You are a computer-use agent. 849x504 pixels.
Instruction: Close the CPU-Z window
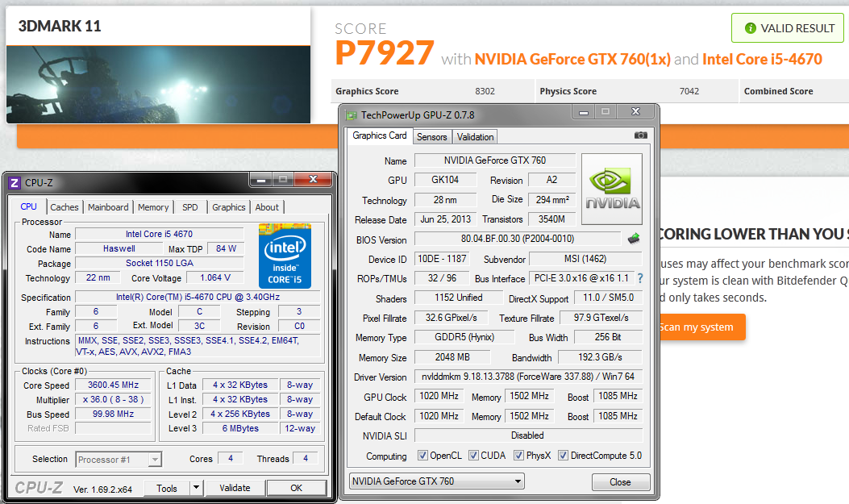click(x=313, y=179)
